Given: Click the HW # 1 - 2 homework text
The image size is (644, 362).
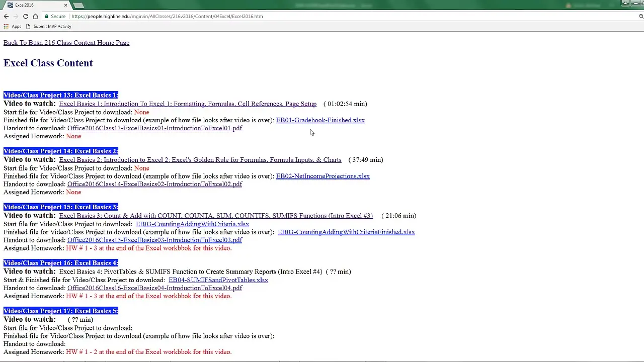Looking at the screenshot, I should tap(149, 352).
